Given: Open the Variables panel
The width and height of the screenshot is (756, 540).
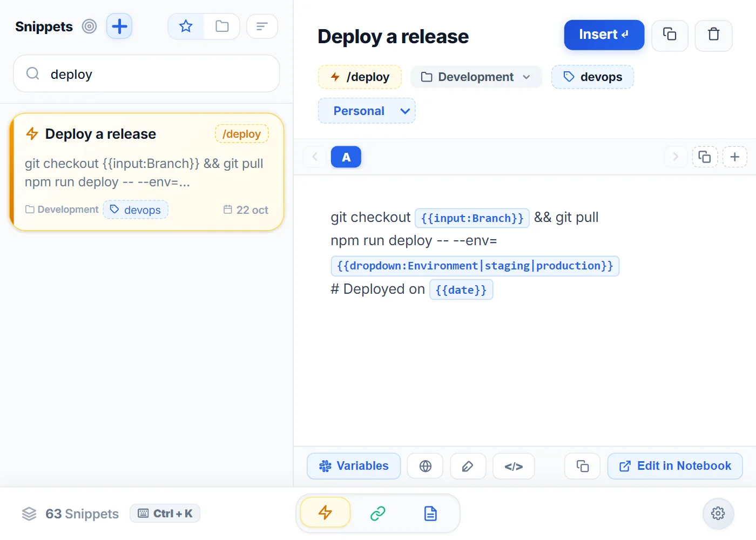Looking at the screenshot, I should point(354,466).
